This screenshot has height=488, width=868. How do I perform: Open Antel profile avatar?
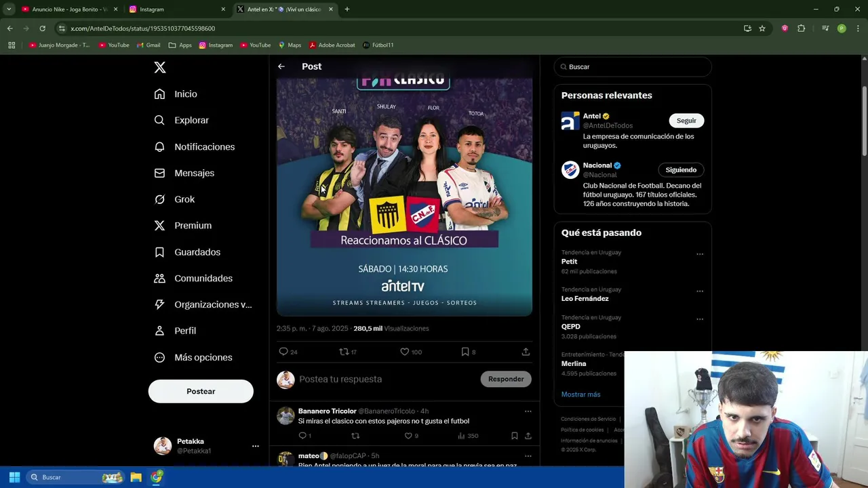coord(570,121)
